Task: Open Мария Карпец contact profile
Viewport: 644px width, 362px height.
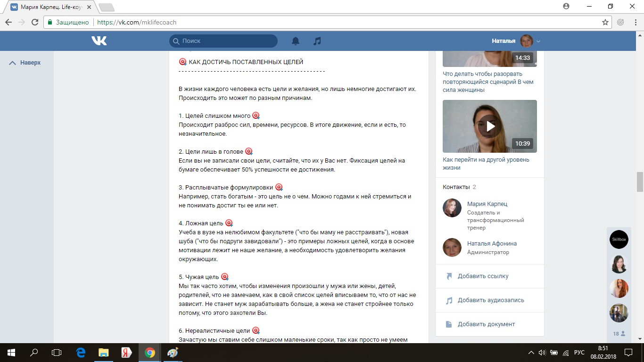Action: [x=487, y=204]
